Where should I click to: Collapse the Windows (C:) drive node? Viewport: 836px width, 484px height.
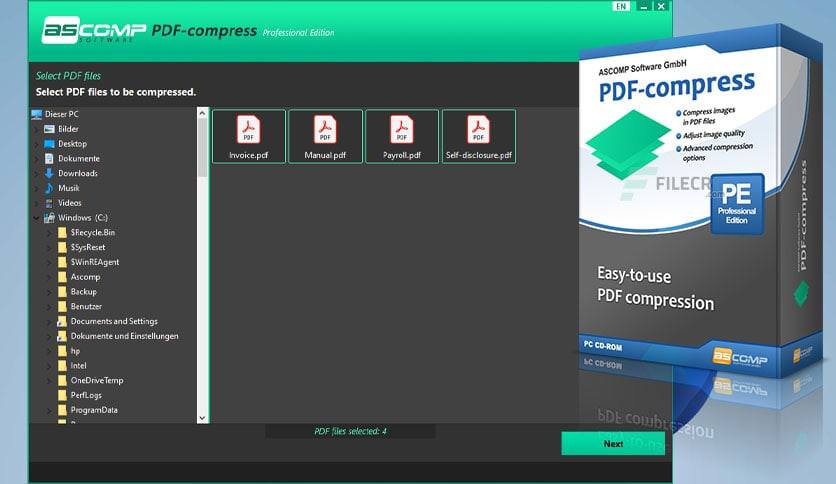click(37, 218)
